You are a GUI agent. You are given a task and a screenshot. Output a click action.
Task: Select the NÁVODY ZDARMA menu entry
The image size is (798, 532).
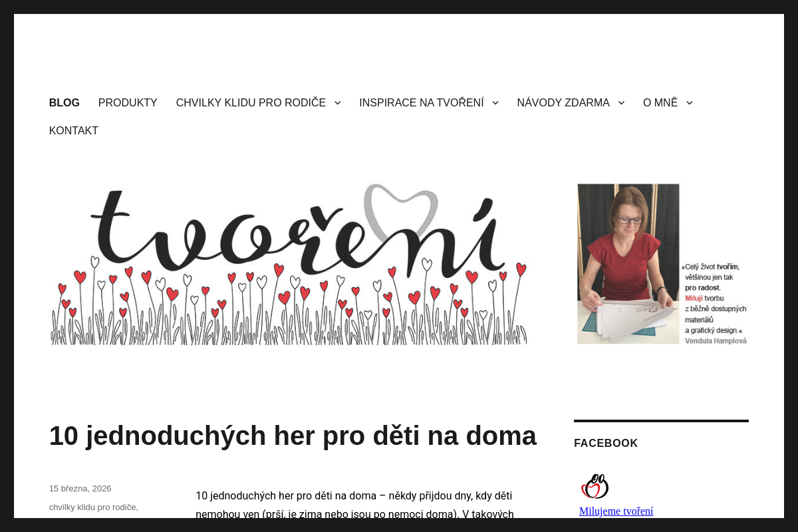(x=563, y=102)
